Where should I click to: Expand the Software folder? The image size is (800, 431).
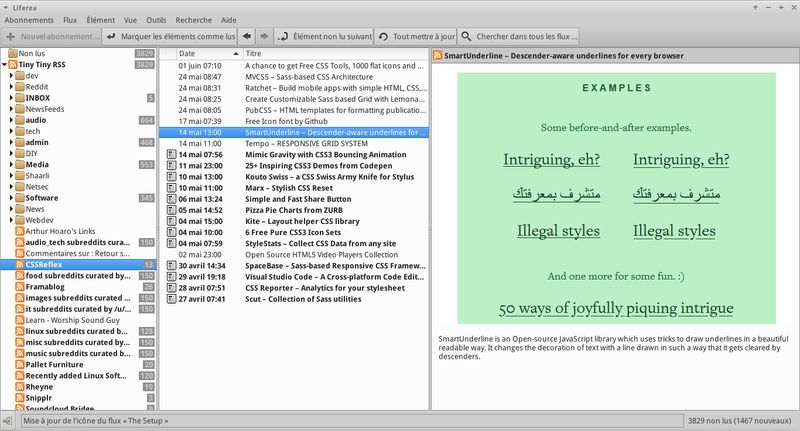pyautogui.click(x=11, y=198)
